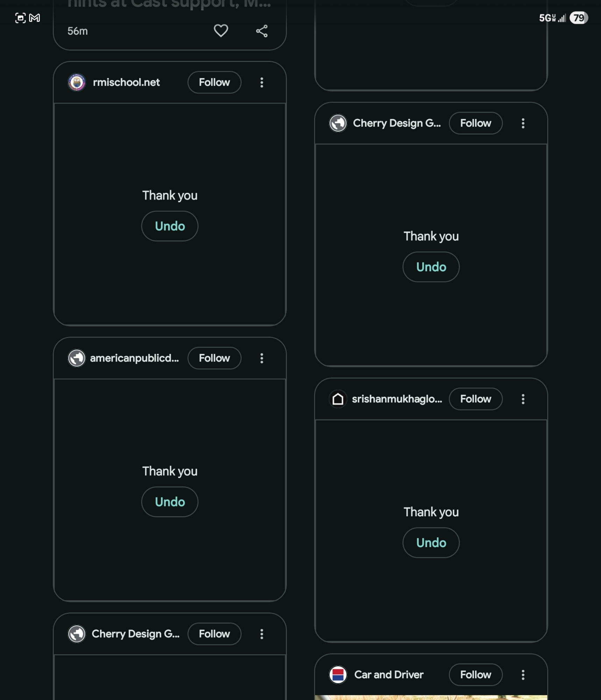This screenshot has width=601, height=700.
Task: Open more options for Car and Driver card
Action: tap(523, 674)
